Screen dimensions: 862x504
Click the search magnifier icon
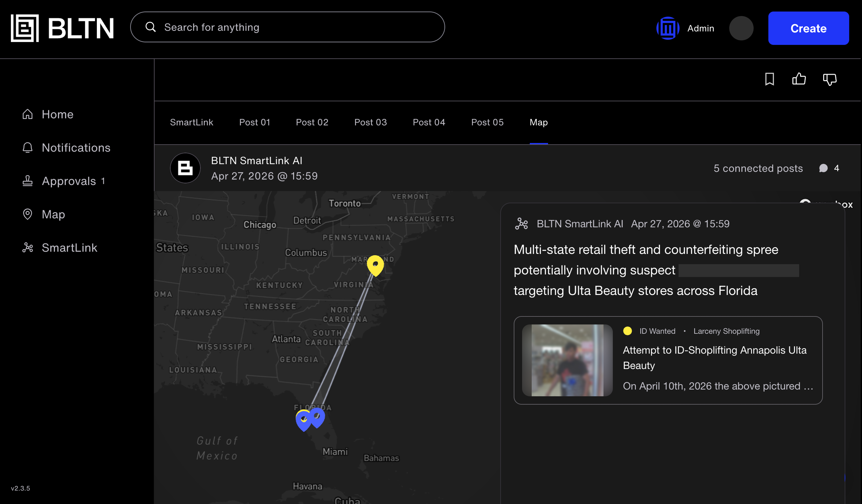point(150,27)
